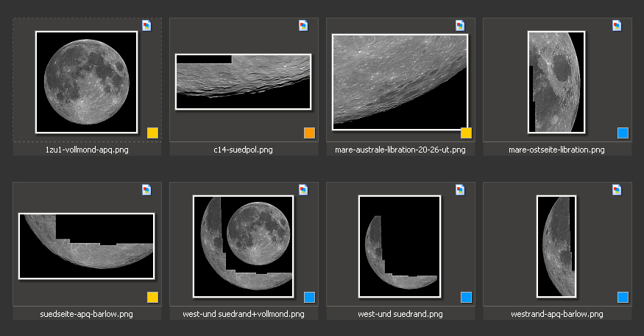Screen dimensions: 644x336
Task: Click file type icon on west-und suedrand+vollmond tile
Action: click(303, 190)
